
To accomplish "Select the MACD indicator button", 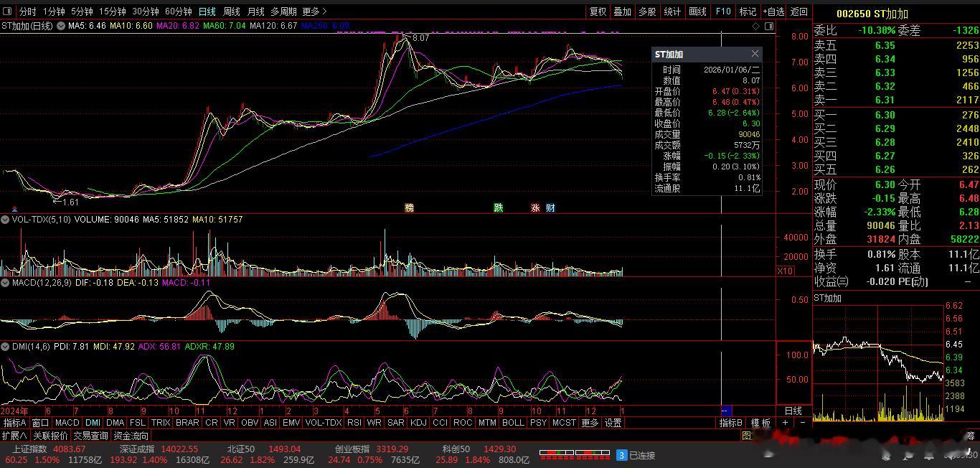I will 67,423.
